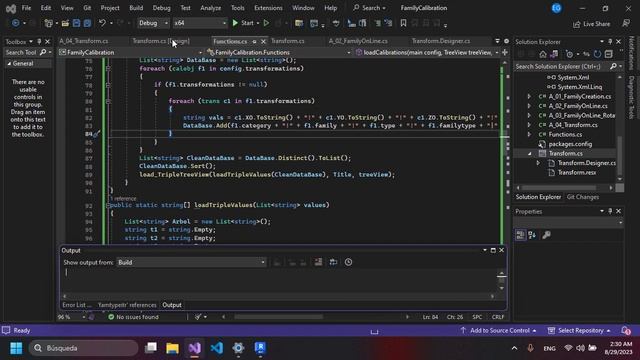Open the Extensions menu
This screenshot has width=640, height=360.
[x=268, y=8]
